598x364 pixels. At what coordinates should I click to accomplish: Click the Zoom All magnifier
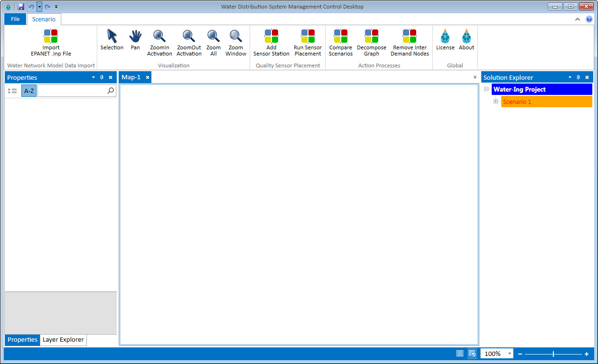[214, 37]
